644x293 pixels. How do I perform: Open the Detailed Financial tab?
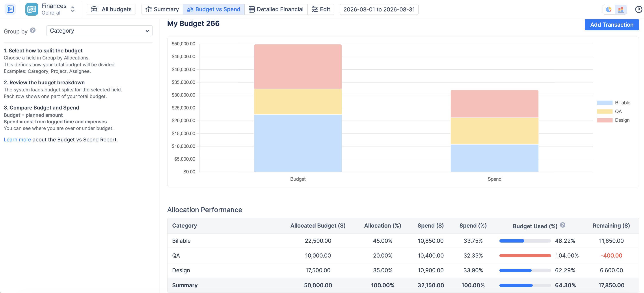(x=276, y=9)
